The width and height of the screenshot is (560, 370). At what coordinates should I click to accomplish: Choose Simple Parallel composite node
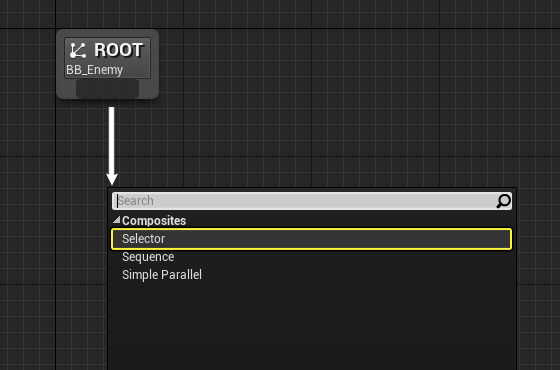coord(311,275)
